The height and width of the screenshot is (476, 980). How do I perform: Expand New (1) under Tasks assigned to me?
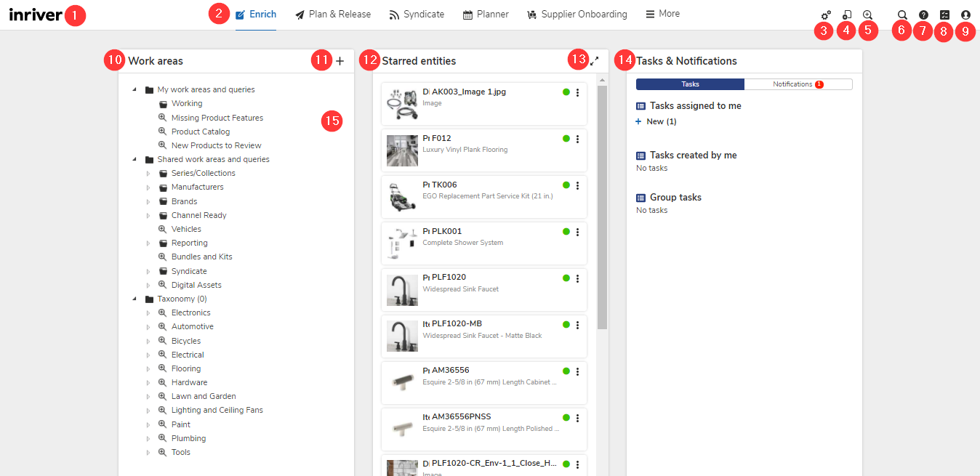coord(639,121)
